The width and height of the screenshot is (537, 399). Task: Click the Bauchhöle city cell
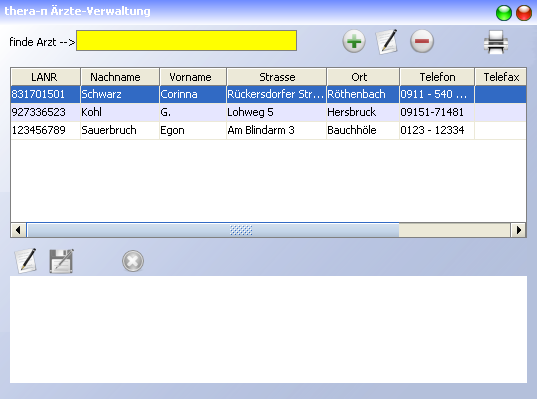point(363,130)
